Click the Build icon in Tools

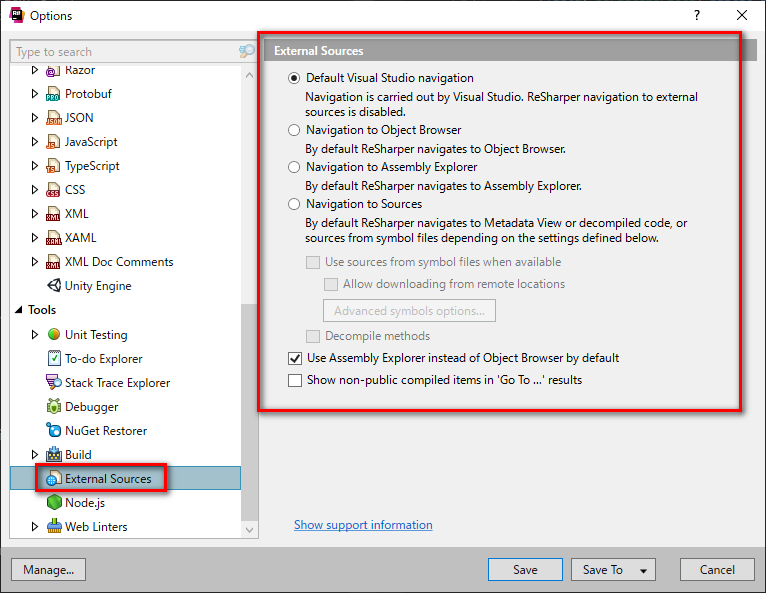(54, 454)
